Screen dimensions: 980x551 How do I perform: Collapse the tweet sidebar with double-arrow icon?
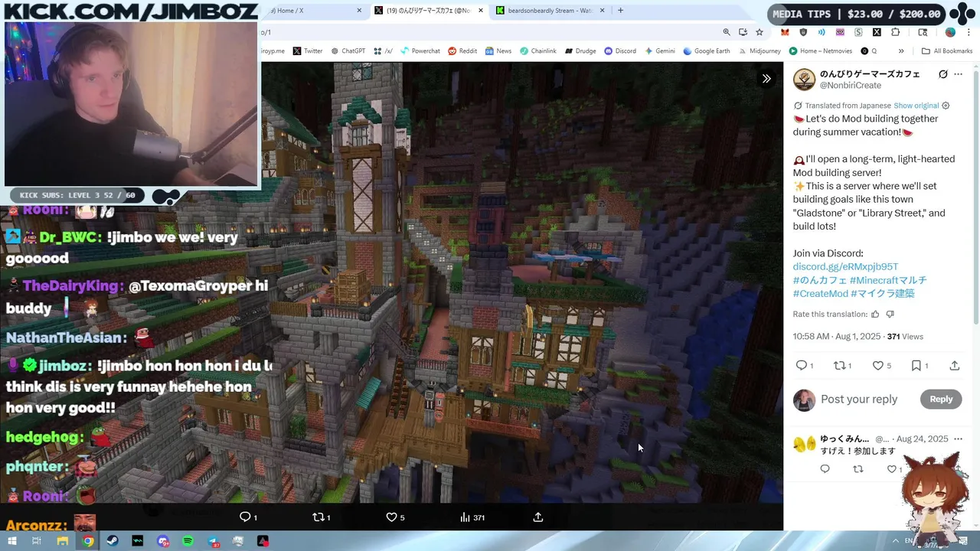pos(766,79)
